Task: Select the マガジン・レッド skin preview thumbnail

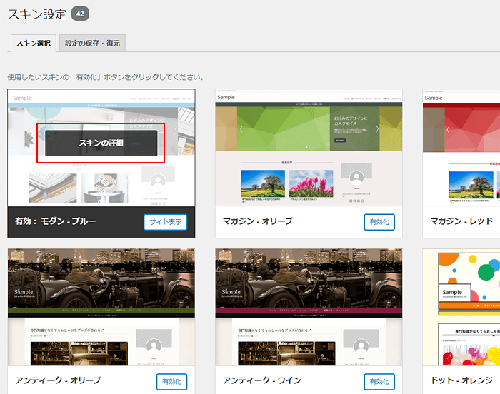Action: (461, 148)
